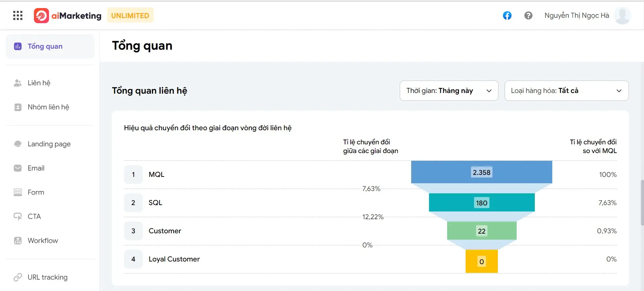Click the user avatar picture
The image size is (644, 291).
[x=622, y=15]
